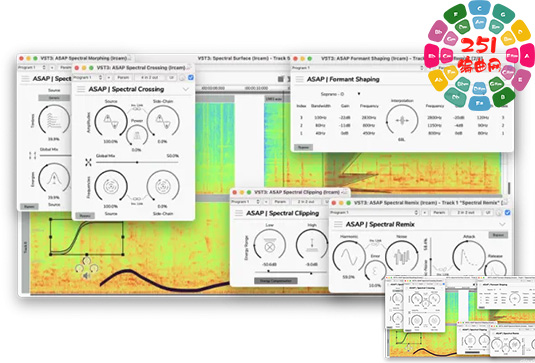
Task: Click the vertical scrollbar of the Spectral Surface window
Action: [x=509, y=188]
